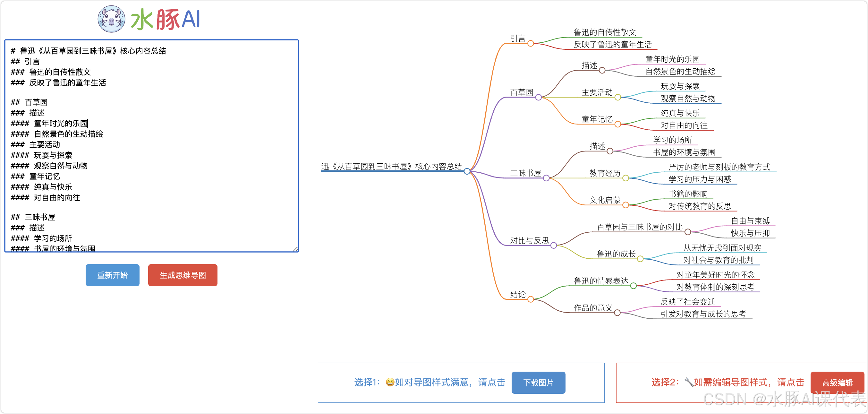The image size is (868, 414).
Task: Collapse the 作品的意义 node circle
Action: (x=617, y=313)
